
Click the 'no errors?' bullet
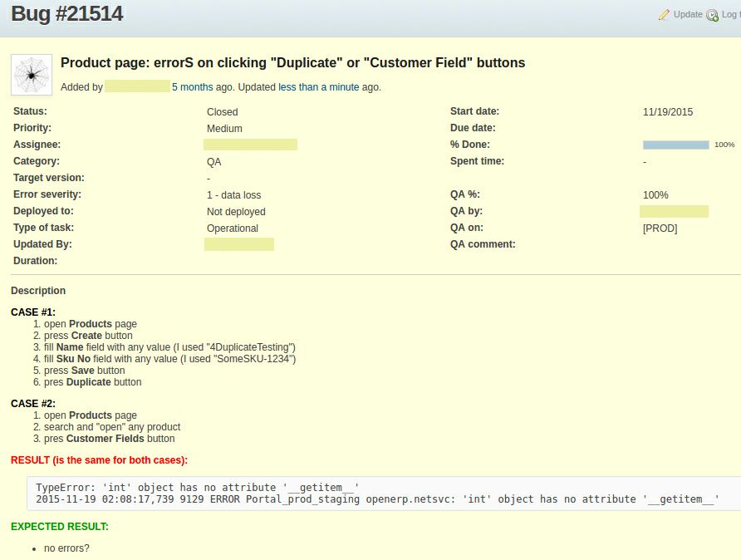(66, 548)
